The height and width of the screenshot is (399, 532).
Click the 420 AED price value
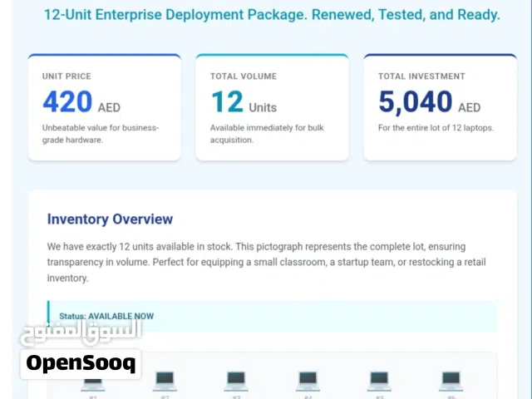(81, 103)
